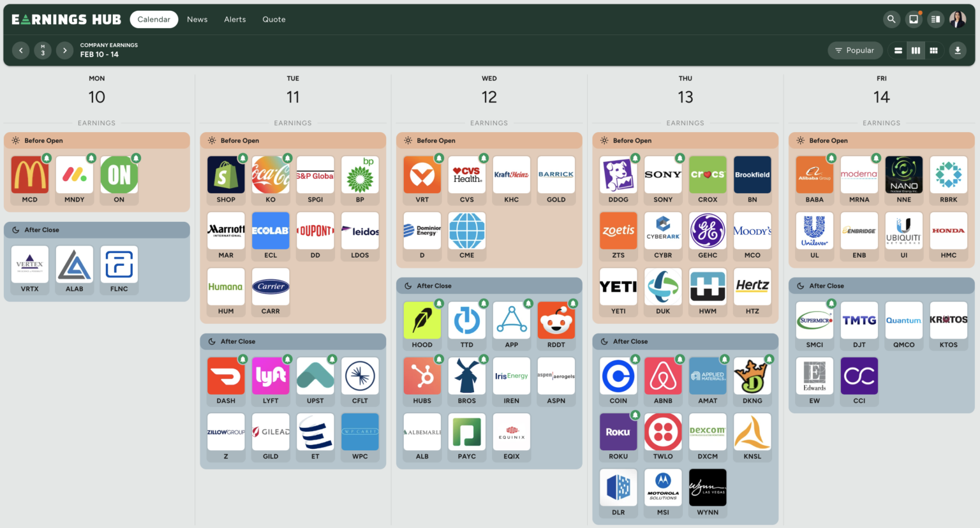
Task: Jump to today using the calendar date icon
Action: tap(43, 50)
